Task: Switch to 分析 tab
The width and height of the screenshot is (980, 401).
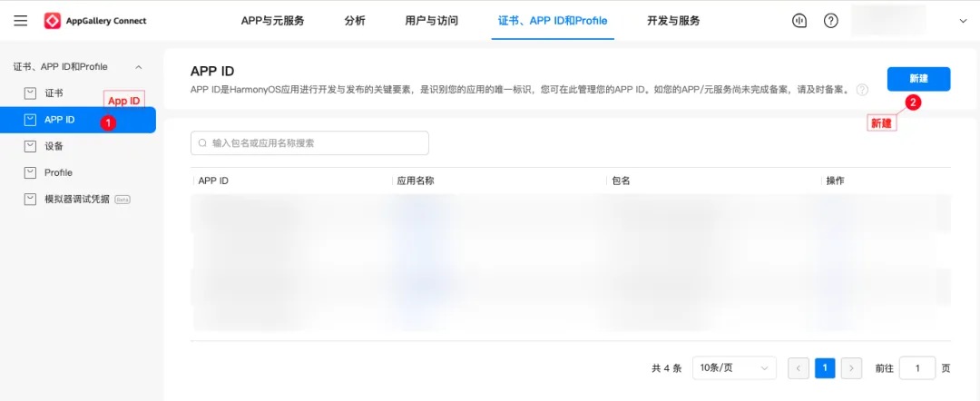Action: click(x=355, y=21)
